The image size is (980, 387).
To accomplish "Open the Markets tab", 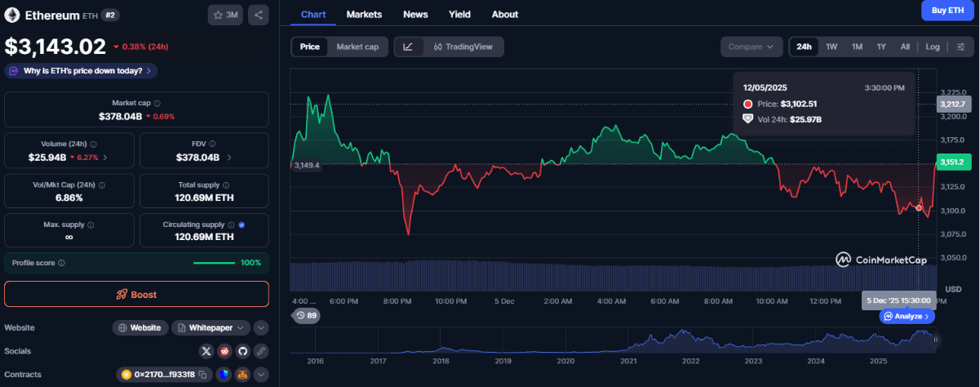I will coord(364,15).
